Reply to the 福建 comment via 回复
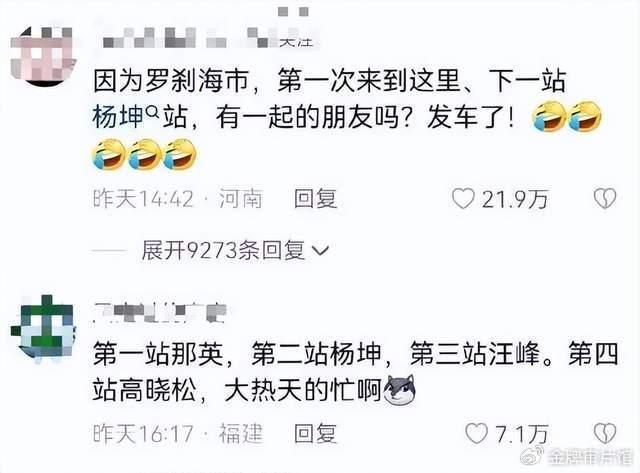Screen dimensions: 640x473 point(316,433)
